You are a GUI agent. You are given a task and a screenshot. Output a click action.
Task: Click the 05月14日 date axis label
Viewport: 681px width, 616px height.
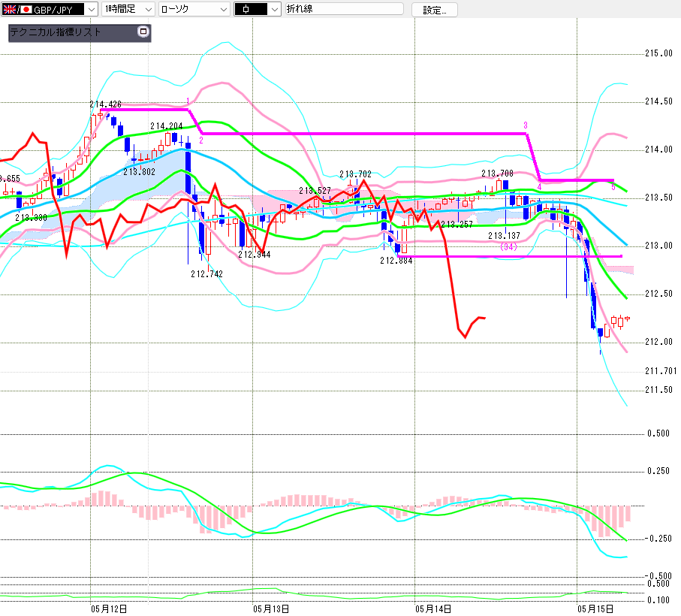coord(433,609)
